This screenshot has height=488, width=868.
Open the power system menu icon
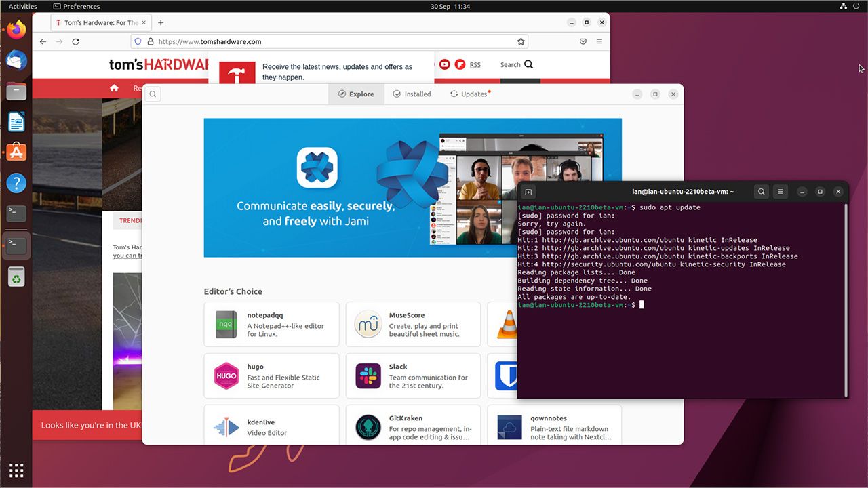(856, 6)
